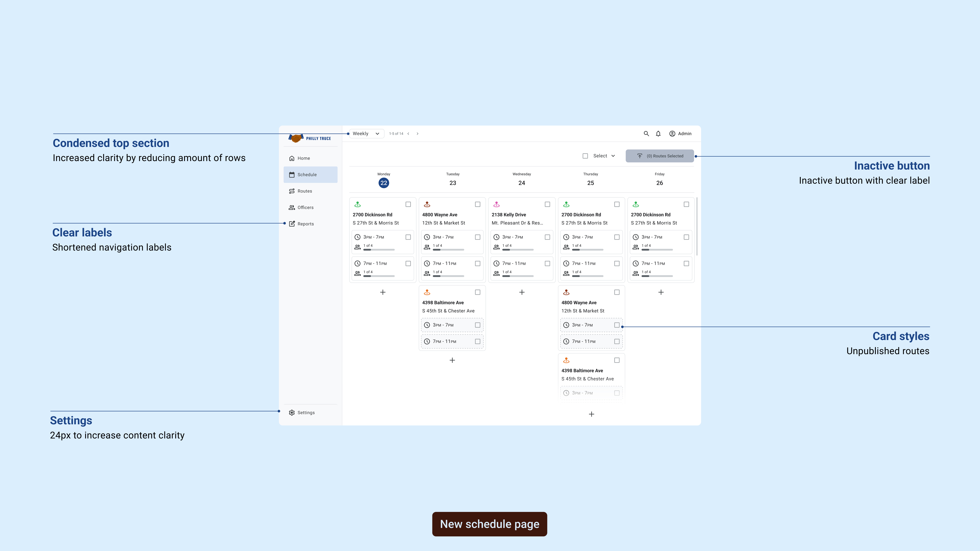Select Monday the 22nd in the week header
Viewport: 980px width, 551px height.
coord(384,183)
